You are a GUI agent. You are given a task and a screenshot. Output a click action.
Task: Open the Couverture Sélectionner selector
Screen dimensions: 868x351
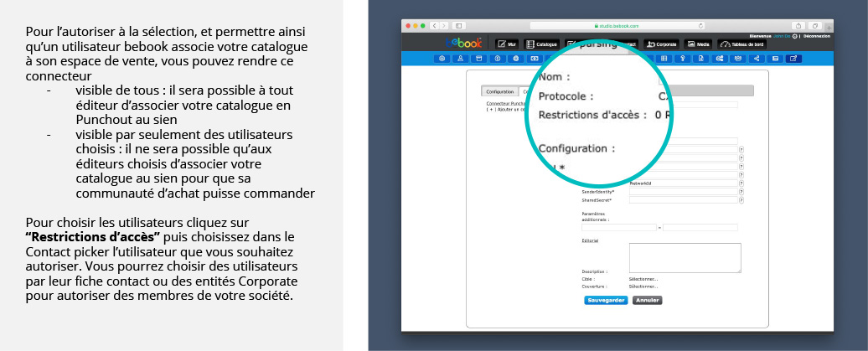(643, 286)
